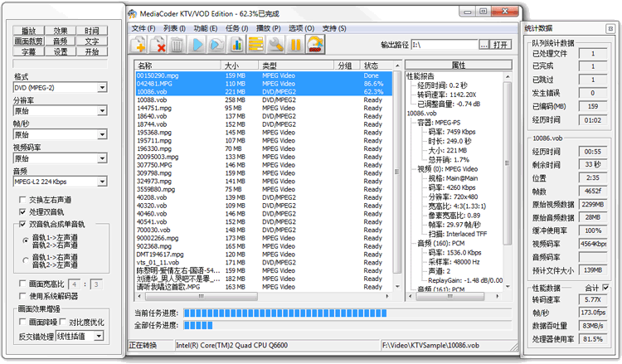Switch to the 画面裁剪 tab
The image size is (622, 364).
pos(28,41)
